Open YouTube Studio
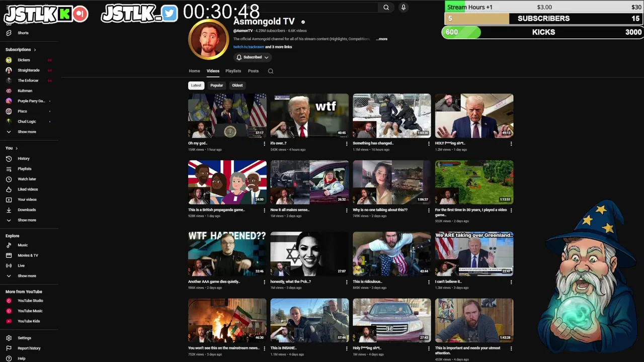The image size is (644, 362). (30, 301)
